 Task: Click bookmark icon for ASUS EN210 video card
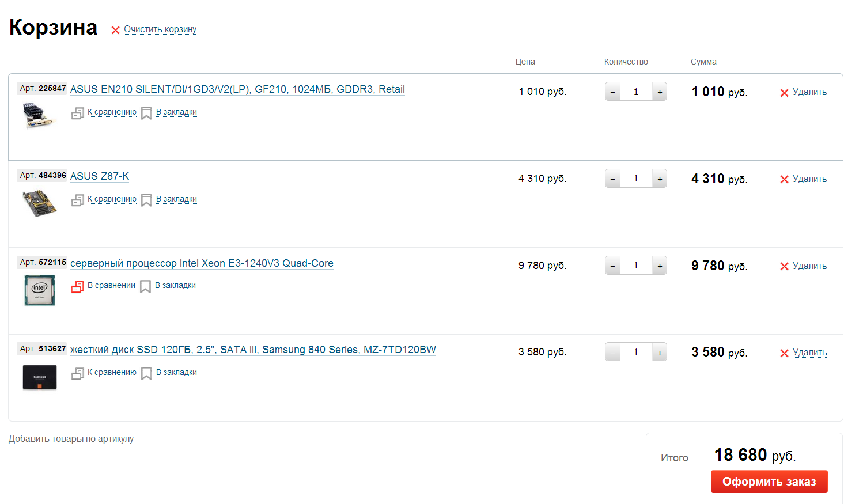(x=146, y=113)
